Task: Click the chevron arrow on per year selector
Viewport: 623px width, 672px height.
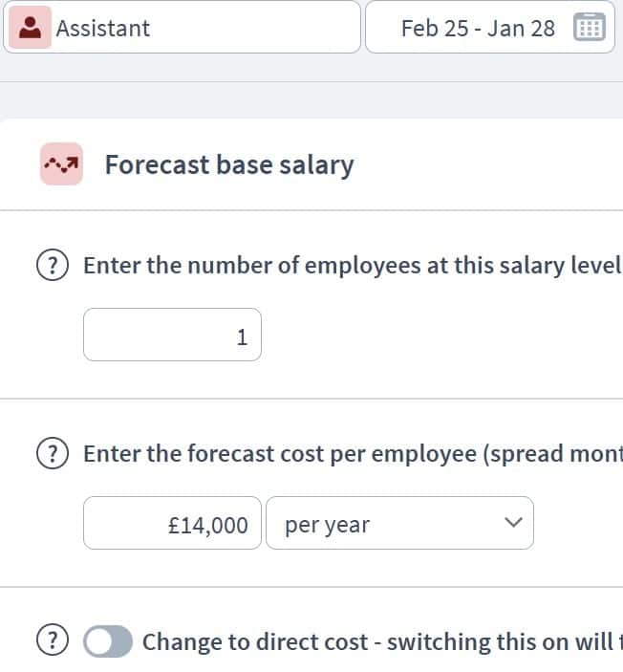Action: [x=513, y=523]
